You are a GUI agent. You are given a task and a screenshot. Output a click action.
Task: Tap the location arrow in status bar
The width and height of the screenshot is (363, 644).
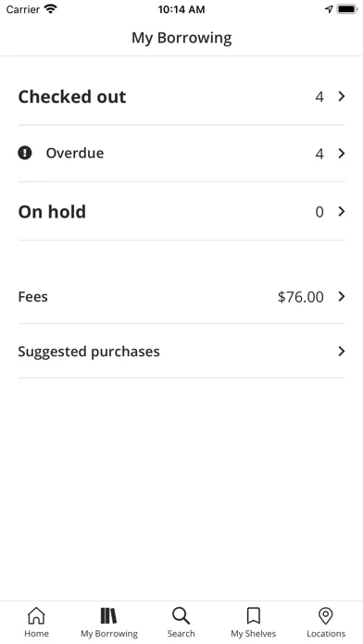coord(329,9)
